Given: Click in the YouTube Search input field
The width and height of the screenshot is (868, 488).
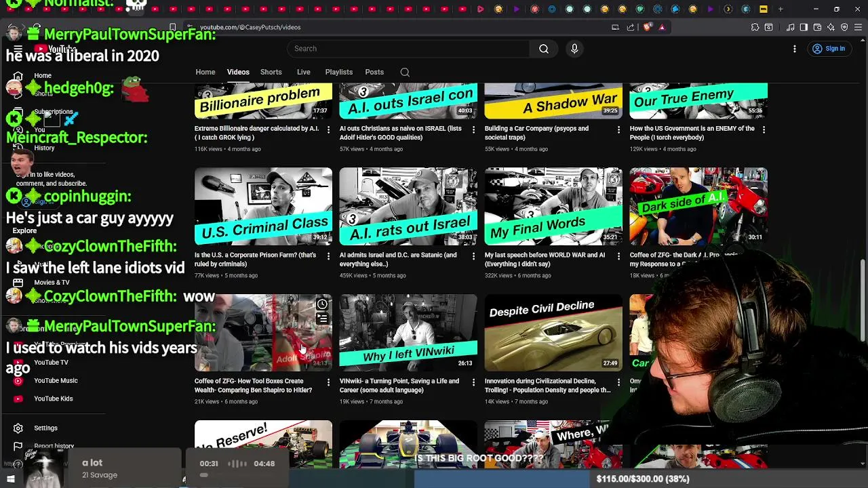Looking at the screenshot, I should [408, 49].
